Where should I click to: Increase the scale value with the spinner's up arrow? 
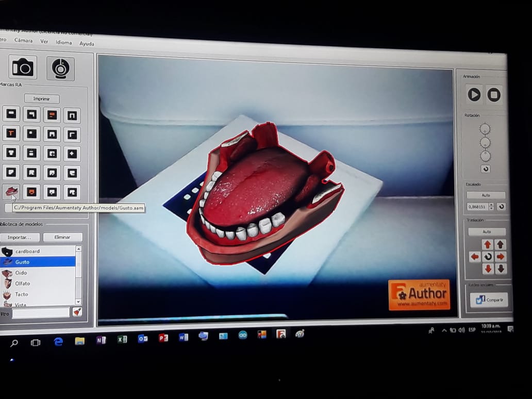pyautogui.click(x=491, y=205)
